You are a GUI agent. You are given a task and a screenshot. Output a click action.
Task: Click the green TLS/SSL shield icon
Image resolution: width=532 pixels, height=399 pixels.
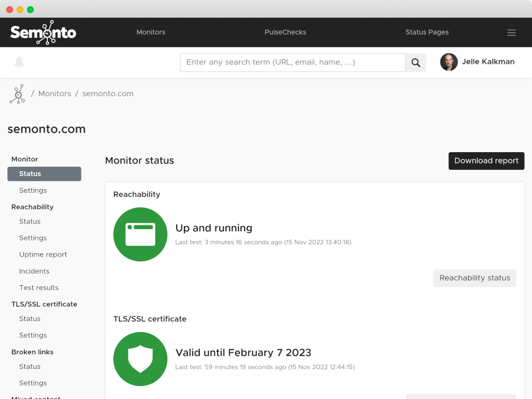click(140, 359)
